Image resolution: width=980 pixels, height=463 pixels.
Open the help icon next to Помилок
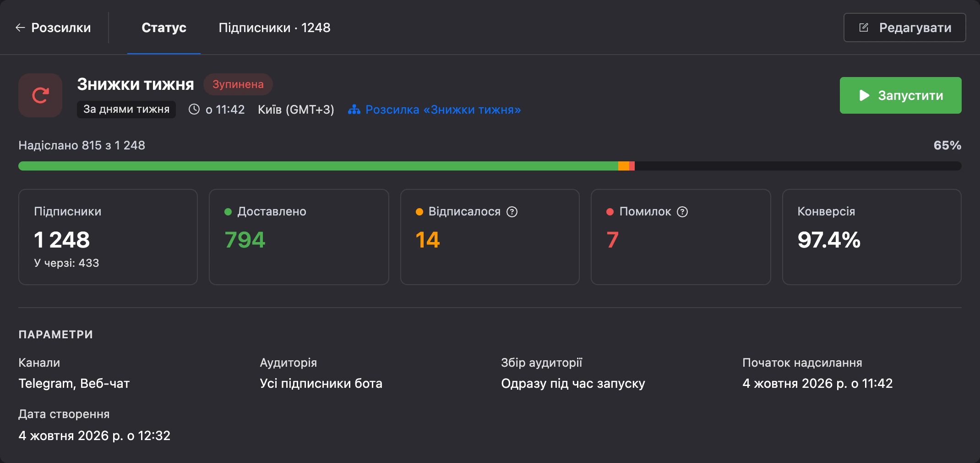pos(682,212)
